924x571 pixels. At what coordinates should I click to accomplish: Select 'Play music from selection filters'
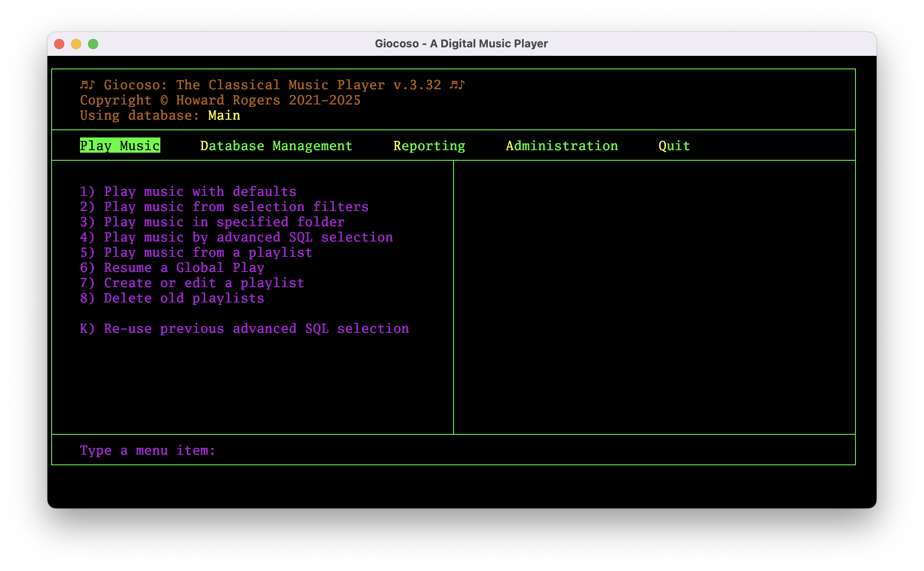224,206
